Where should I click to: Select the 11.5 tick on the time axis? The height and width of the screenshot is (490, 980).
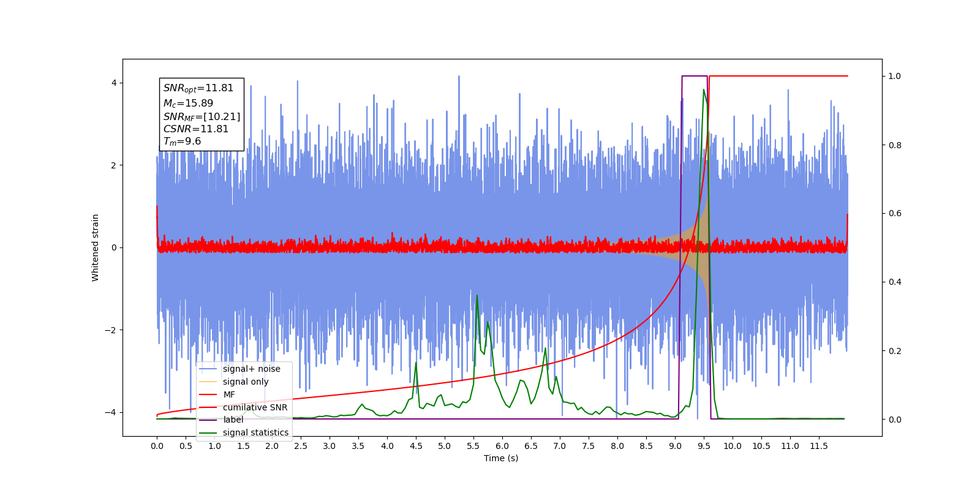[x=819, y=446]
